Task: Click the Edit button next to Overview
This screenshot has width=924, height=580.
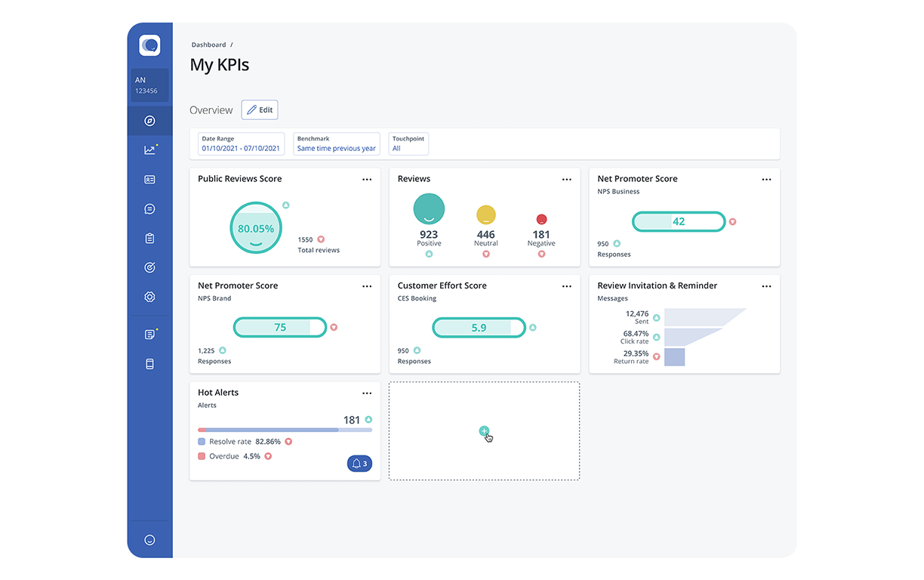Action: click(x=259, y=110)
